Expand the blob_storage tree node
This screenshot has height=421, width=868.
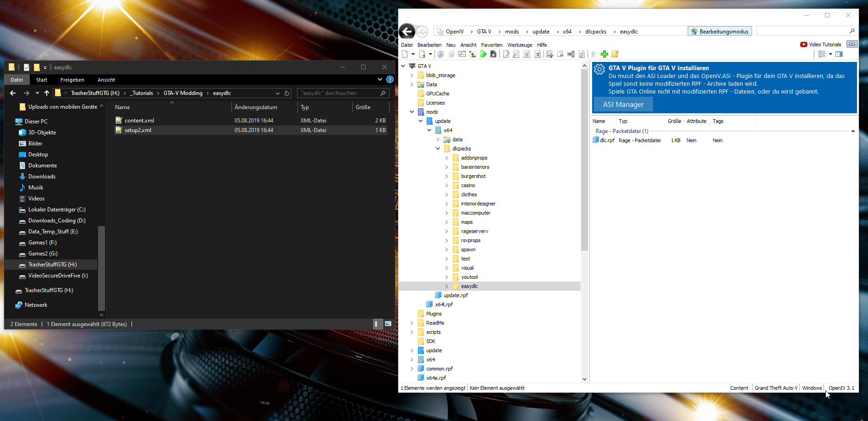coord(412,75)
